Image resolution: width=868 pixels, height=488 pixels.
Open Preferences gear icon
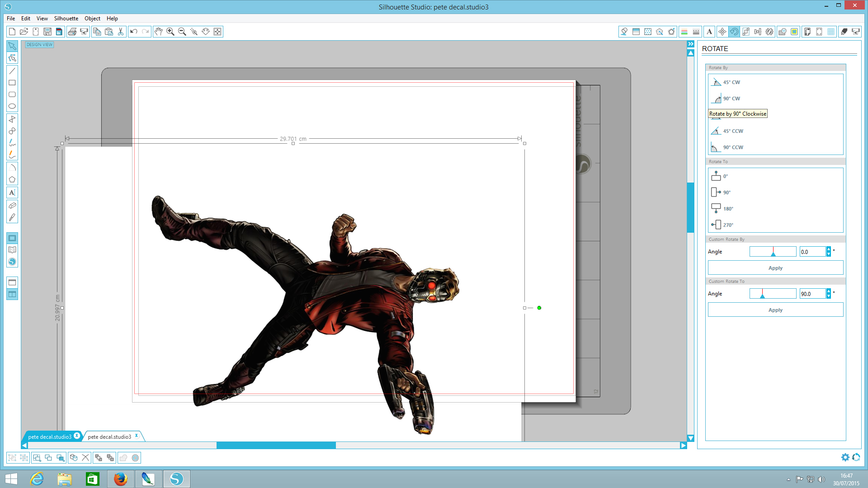[x=845, y=457]
